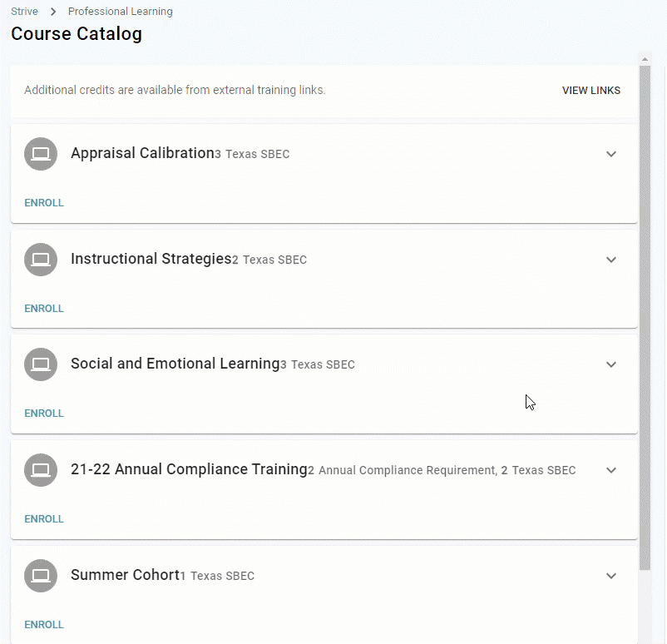Enroll in 21-22 Annual Compliance Training
This screenshot has height=644, width=667.
pyautogui.click(x=44, y=519)
